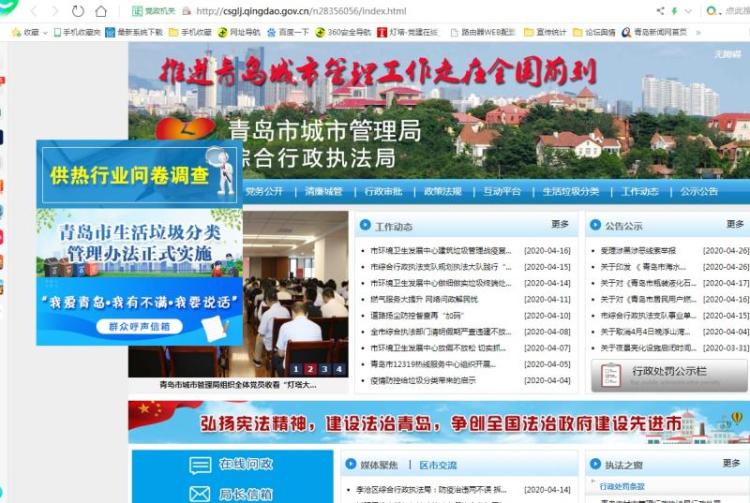Viewport: 750px width, 503px height.
Task: Switch slideshow to image 4
Action: 339,369
